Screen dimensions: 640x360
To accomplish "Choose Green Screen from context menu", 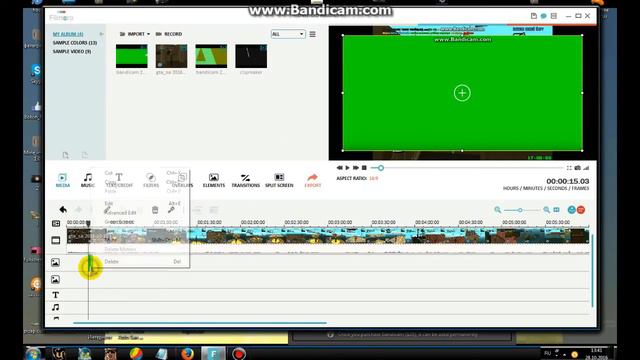I will pos(119,222).
